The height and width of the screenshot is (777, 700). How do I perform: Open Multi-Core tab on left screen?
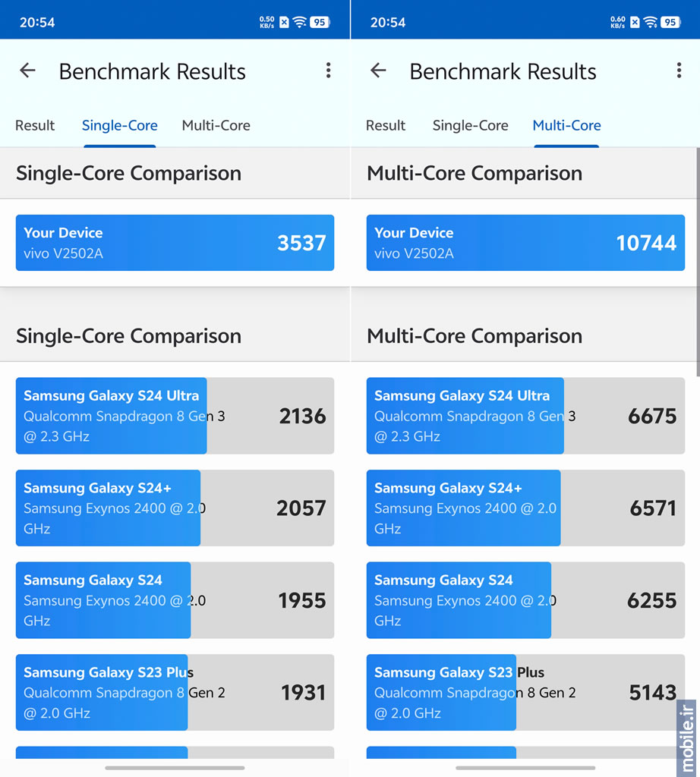pos(216,125)
